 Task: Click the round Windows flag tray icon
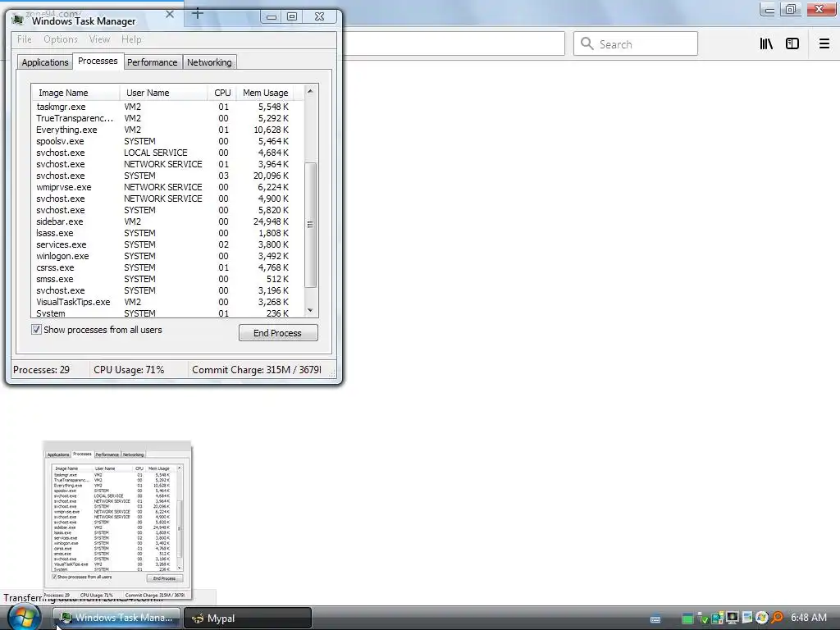point(761,618)
